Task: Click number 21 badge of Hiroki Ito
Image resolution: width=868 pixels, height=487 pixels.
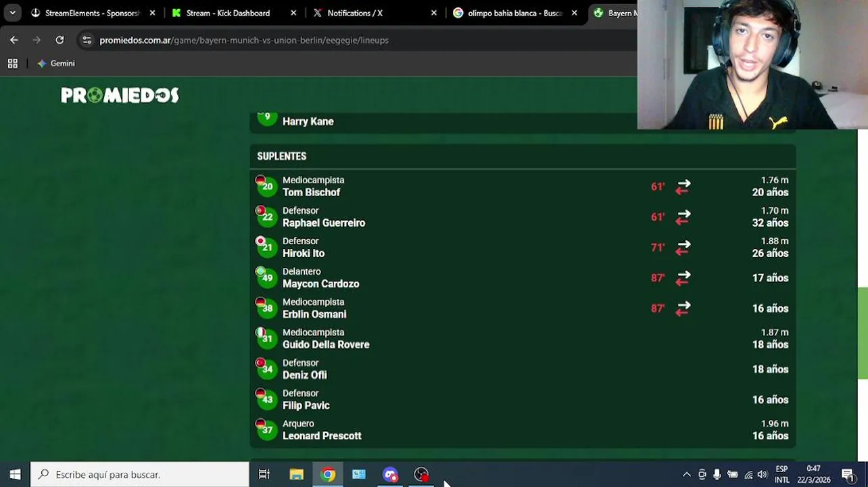Action: pyautogui.click(x=267, y=248)
